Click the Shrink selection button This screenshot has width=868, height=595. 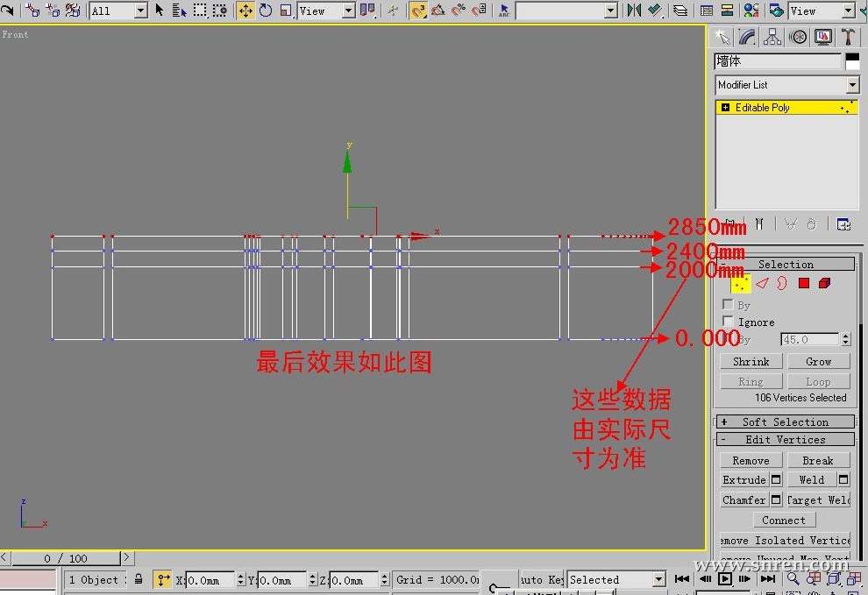(x=751, y=361)
